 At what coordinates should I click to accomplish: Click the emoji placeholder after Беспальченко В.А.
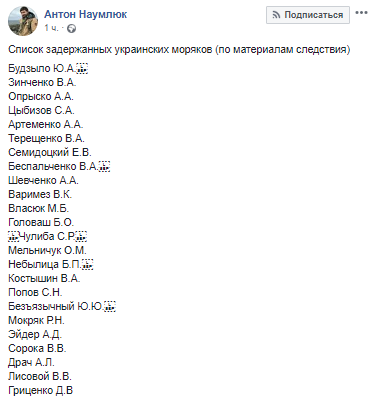[x=104, y=167]
